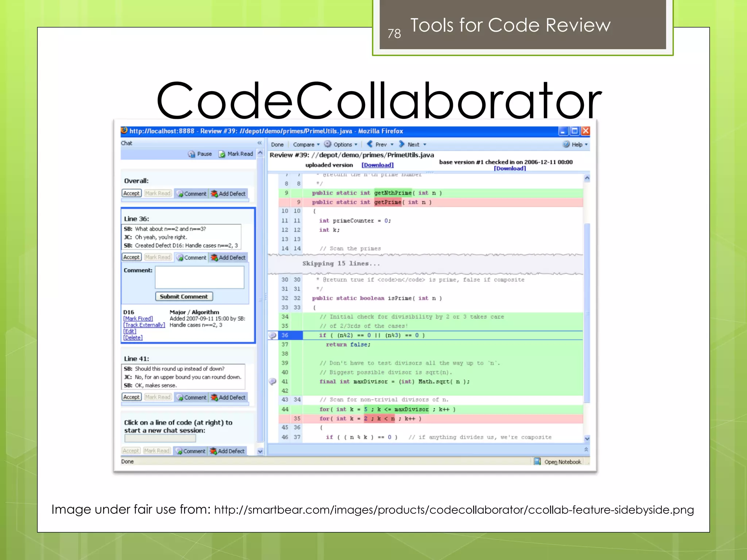Click Download link for base version
This screenshot has height=560, width=747.
click(x=510, y=168)
